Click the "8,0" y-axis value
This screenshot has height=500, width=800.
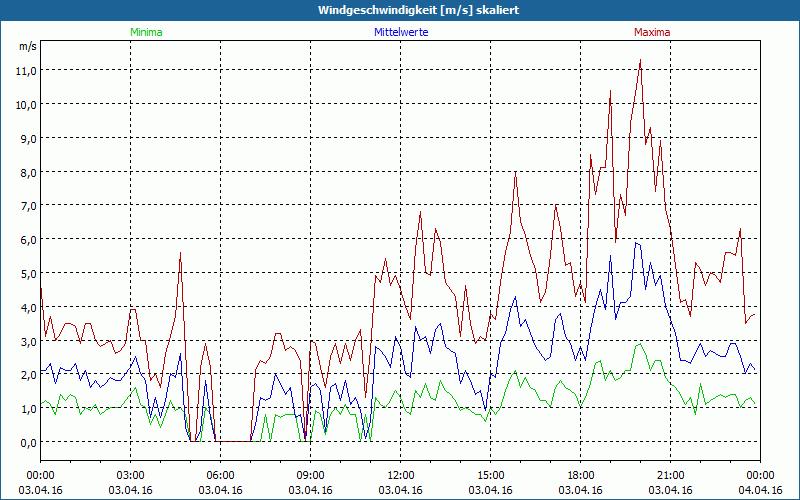click(29, 172)
